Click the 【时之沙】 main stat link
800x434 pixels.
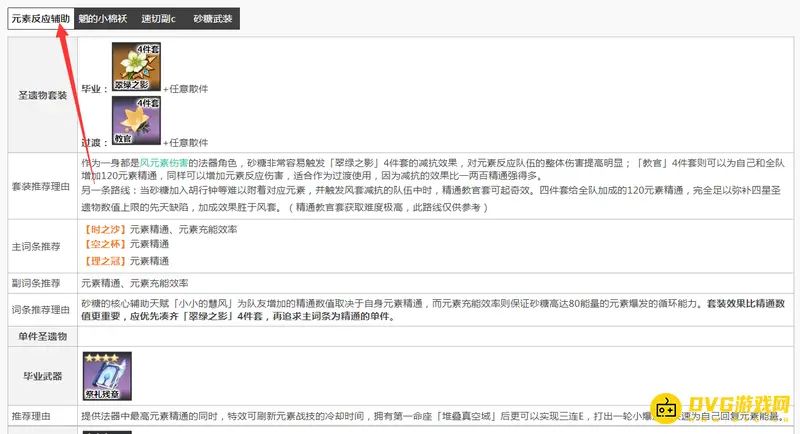click(x=104, y=229)
